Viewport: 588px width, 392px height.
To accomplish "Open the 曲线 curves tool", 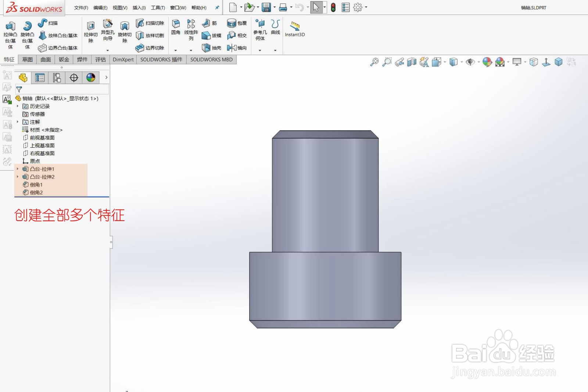I will [275, 27].
